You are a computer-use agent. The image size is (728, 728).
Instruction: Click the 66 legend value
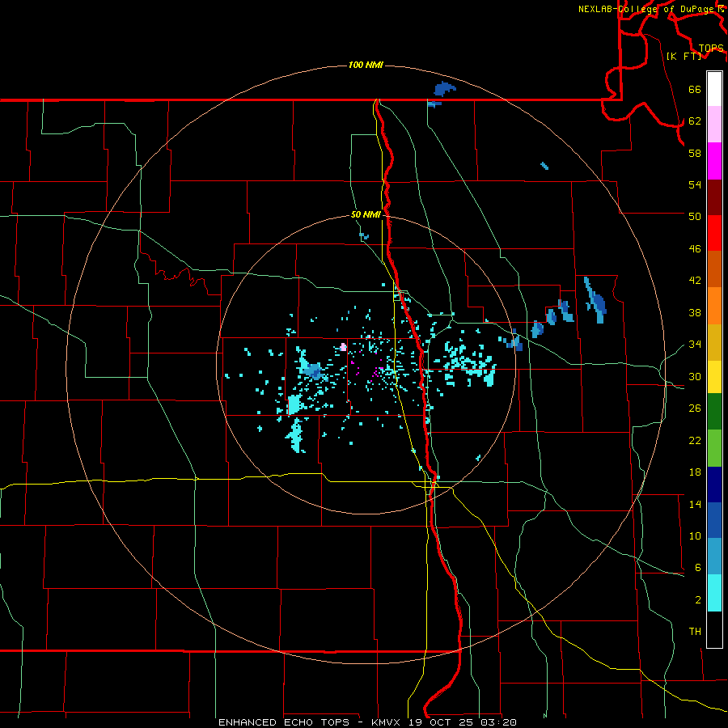(695, 89)
